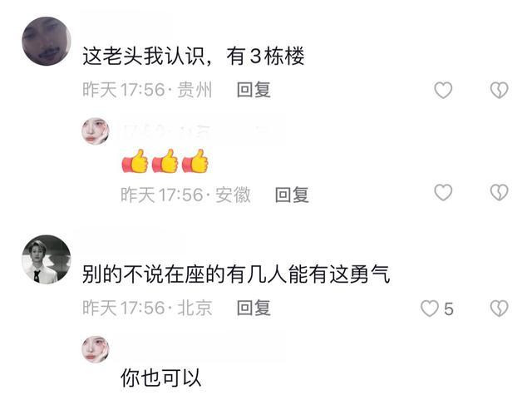532x395 pixels.
Task: Reply to the Anhui emoji comment via 回复
Action: coord(292,195)
